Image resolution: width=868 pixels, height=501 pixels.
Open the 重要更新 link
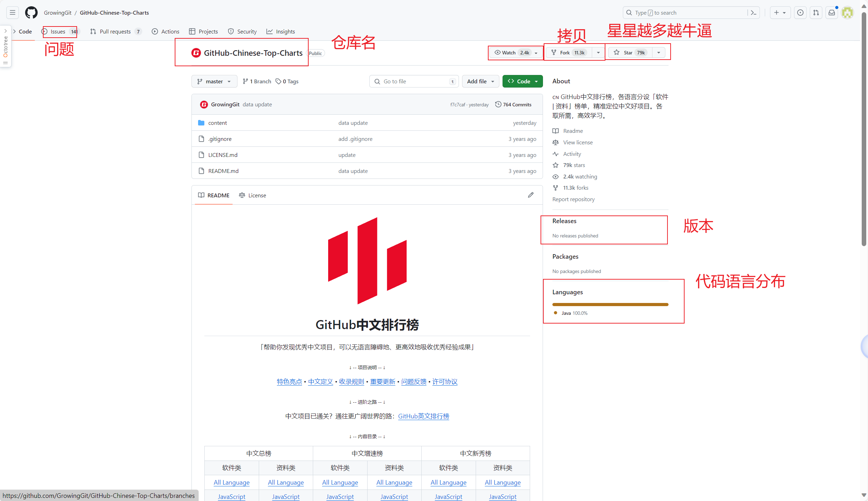click(x=383, y=381)
